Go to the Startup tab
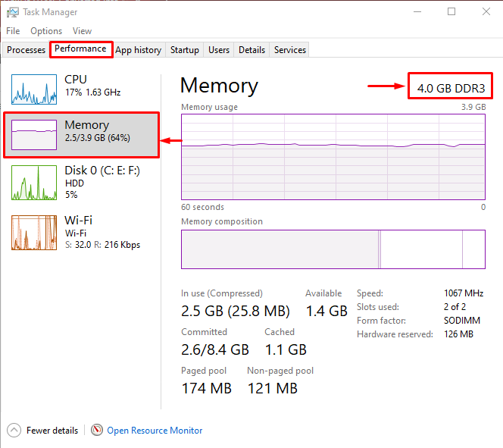 coord(184,50)
